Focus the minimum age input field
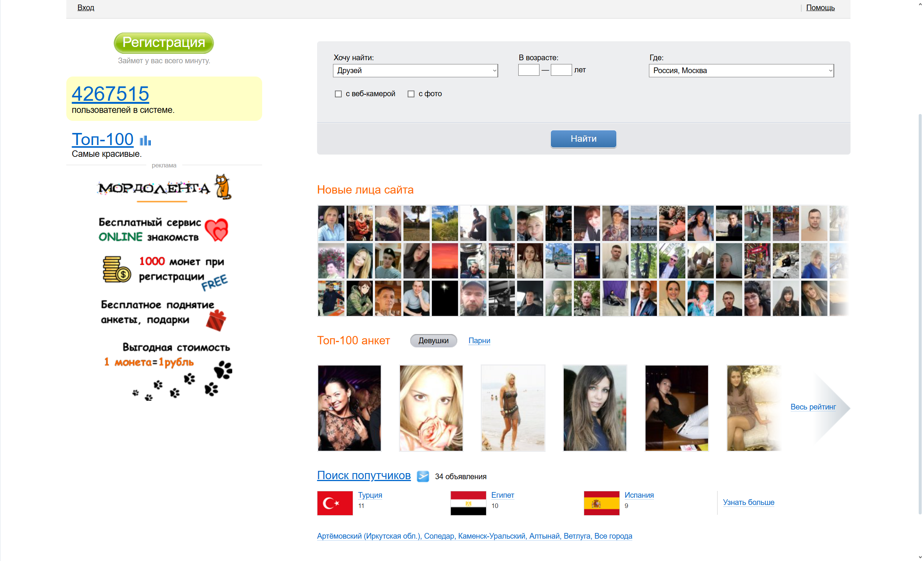 (528, 70)
